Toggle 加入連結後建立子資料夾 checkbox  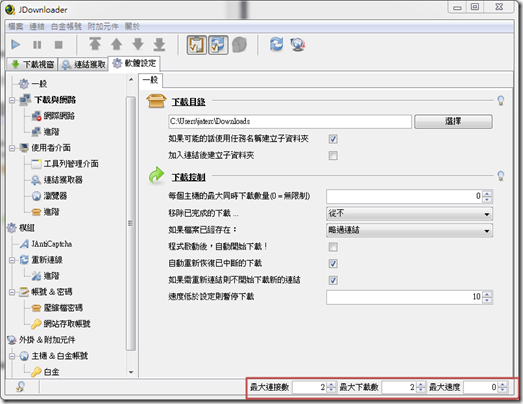pyautogui.click(x=333, y=155)
